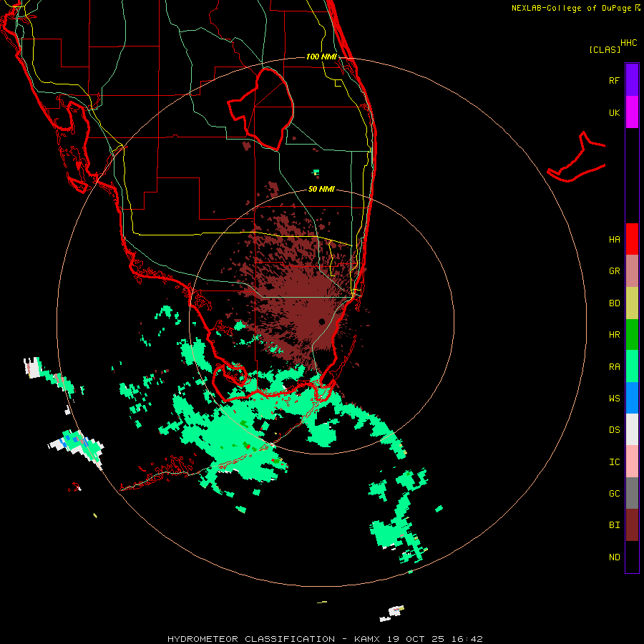Click the UK legend label

[x=614, y=112]
